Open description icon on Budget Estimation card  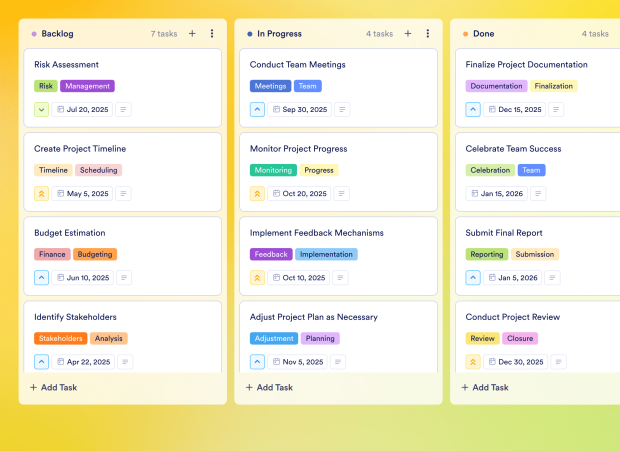pyautogui.click(x=124, y=278)
